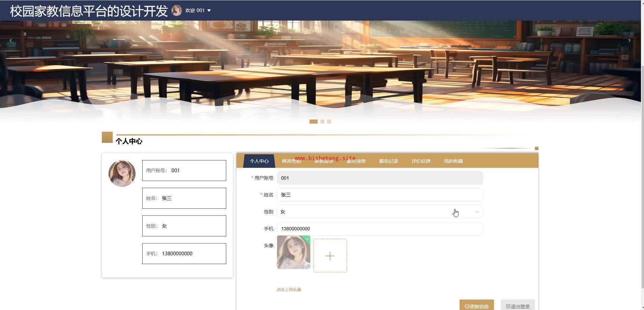
Task: Click the 性别: 女 box on the profile card
Action: [184, 226]
